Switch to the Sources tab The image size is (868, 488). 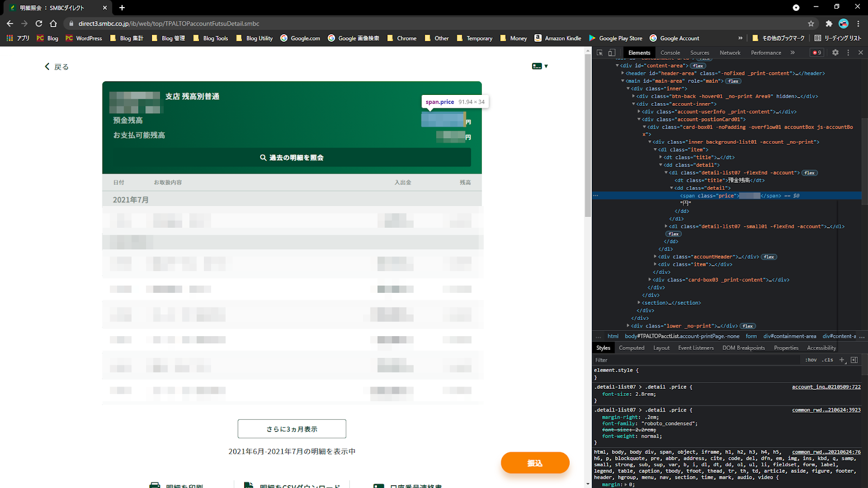699,53
